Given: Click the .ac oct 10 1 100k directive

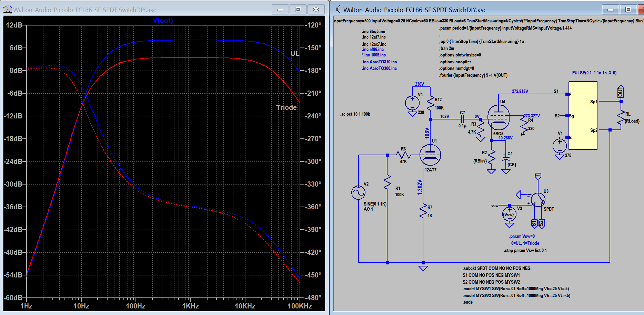Looking at the screenshot, I should point(355,114).
